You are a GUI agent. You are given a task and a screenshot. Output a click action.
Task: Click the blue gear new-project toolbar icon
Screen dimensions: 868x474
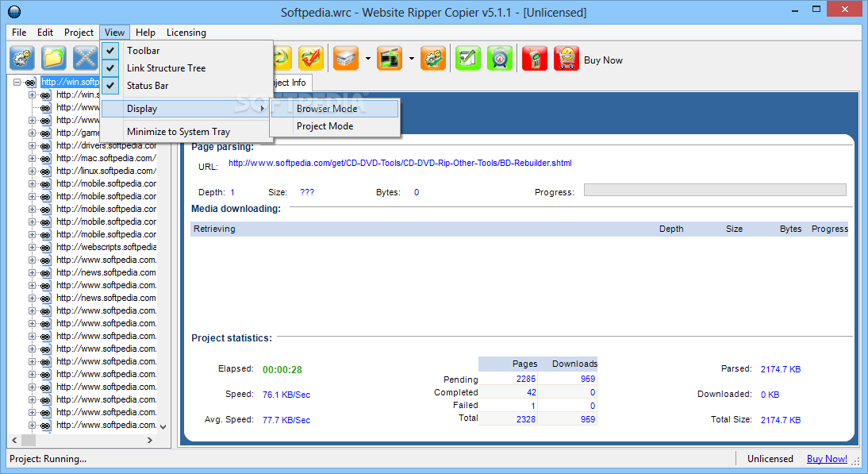(21, 58)
